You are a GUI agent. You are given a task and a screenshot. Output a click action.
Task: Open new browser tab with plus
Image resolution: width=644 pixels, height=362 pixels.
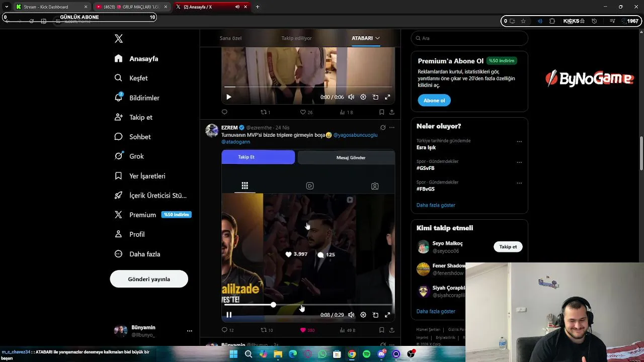(258, 7)
